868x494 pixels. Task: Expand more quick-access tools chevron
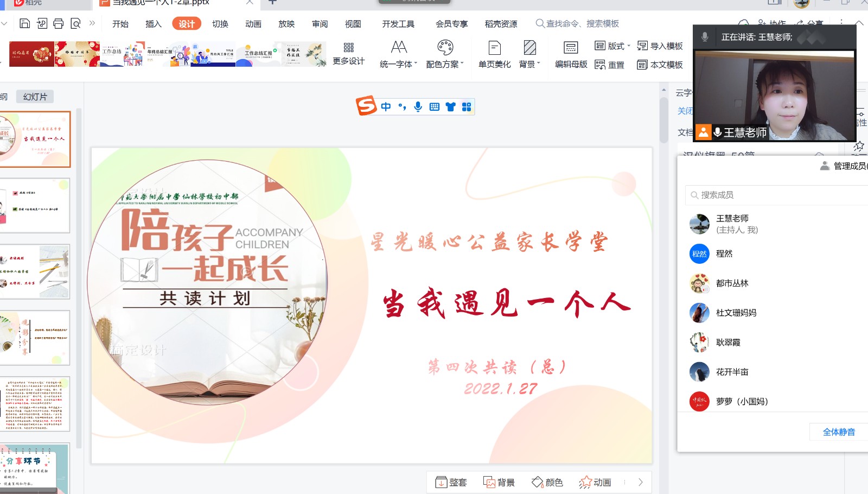pos(92,23)
